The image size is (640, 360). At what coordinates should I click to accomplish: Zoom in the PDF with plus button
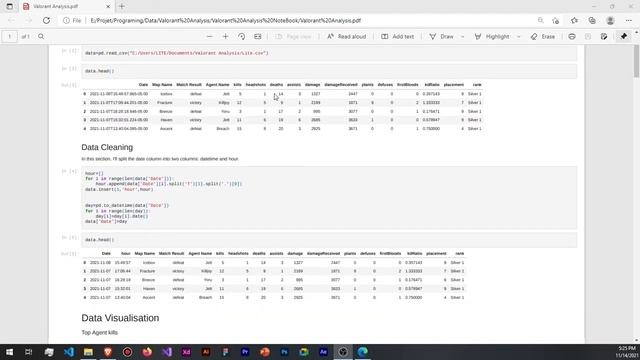225,36
